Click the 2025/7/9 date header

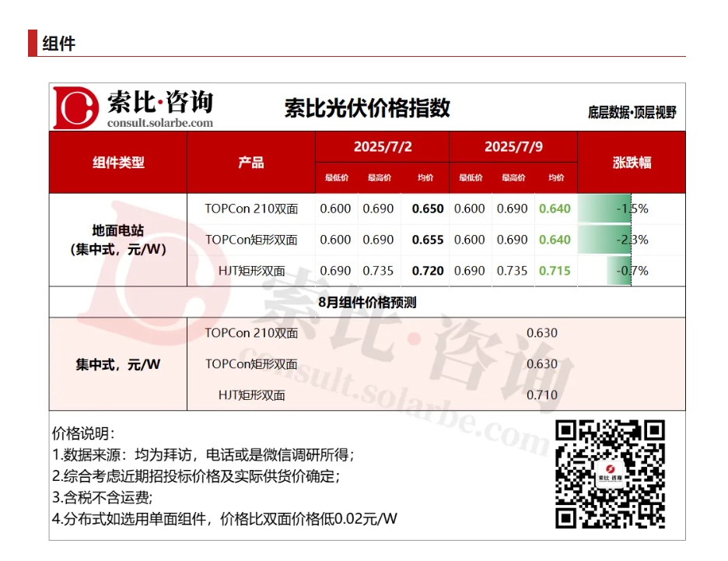tap(513, 147)
